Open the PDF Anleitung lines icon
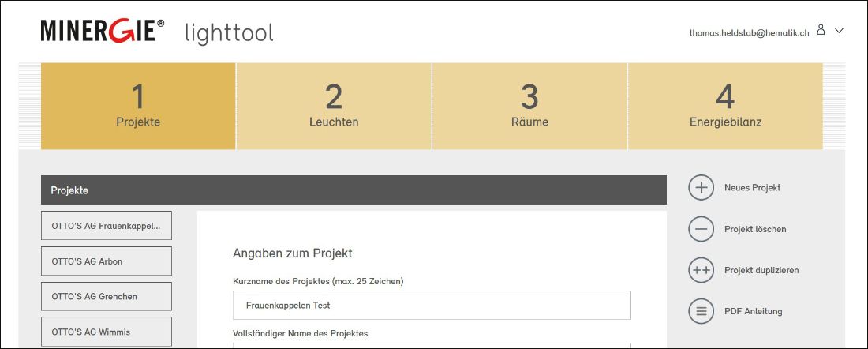Image resolution: width=868 pixels, height=349 pixels. pyautogui.click(x=702, y=311)
